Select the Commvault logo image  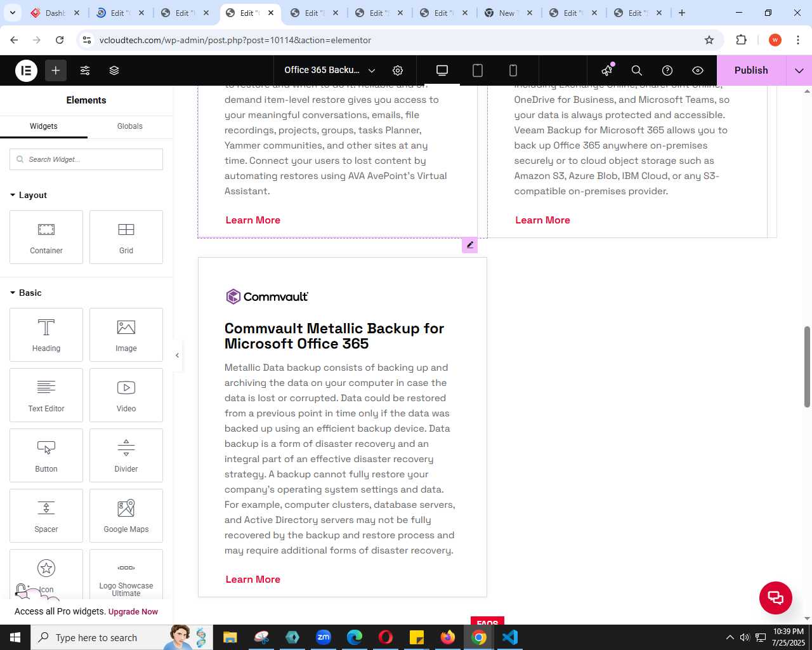click(x=267, y=296)
